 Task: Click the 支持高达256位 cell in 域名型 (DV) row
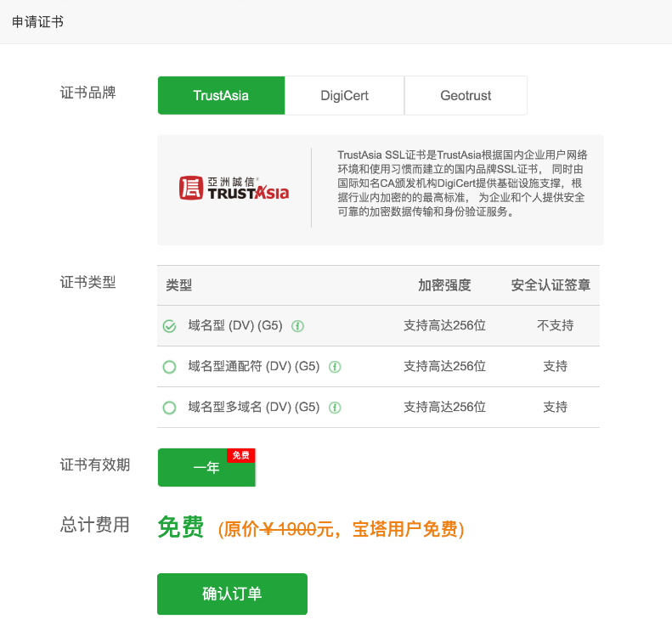click(x=444, y=325)
